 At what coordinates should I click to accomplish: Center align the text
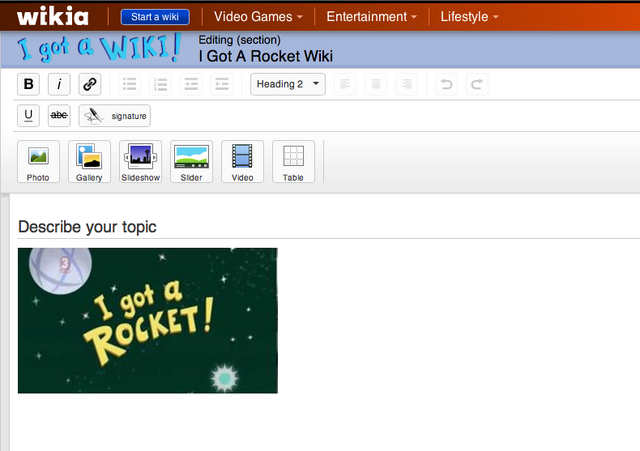pyautogui.click(x=376, y=84)
